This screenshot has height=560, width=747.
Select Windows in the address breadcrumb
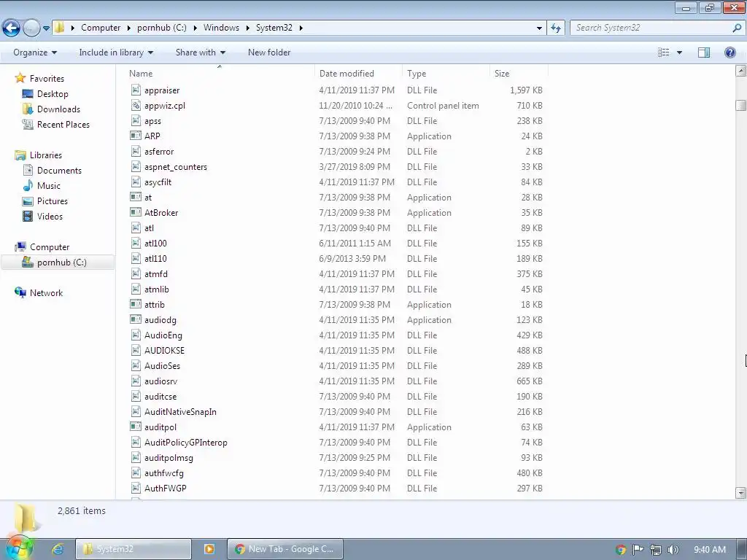point(221,28)
